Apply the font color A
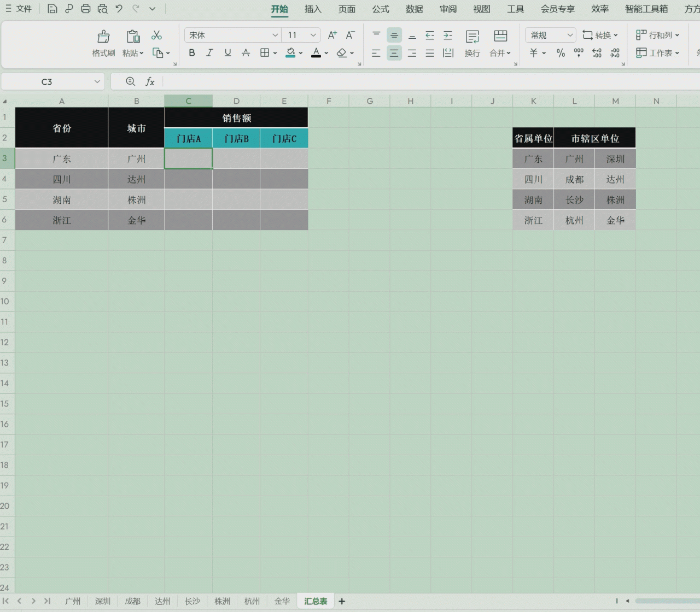The width and height of the screenshot is (700, 612). (316, 53)
